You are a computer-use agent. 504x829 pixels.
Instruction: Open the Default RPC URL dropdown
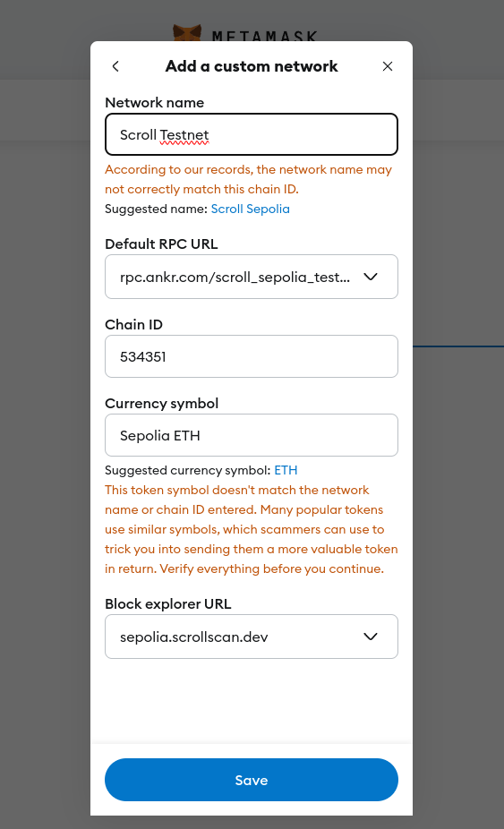tap(252, 277)
